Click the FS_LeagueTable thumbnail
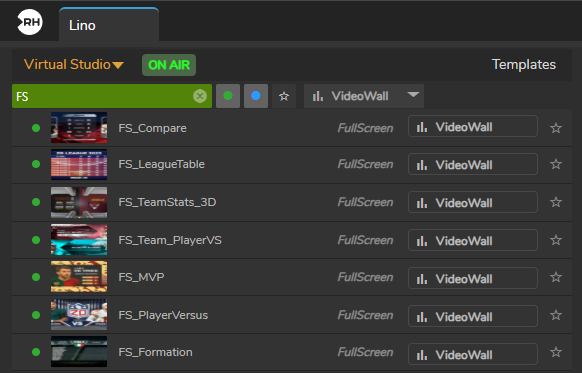 coord(79,164)
